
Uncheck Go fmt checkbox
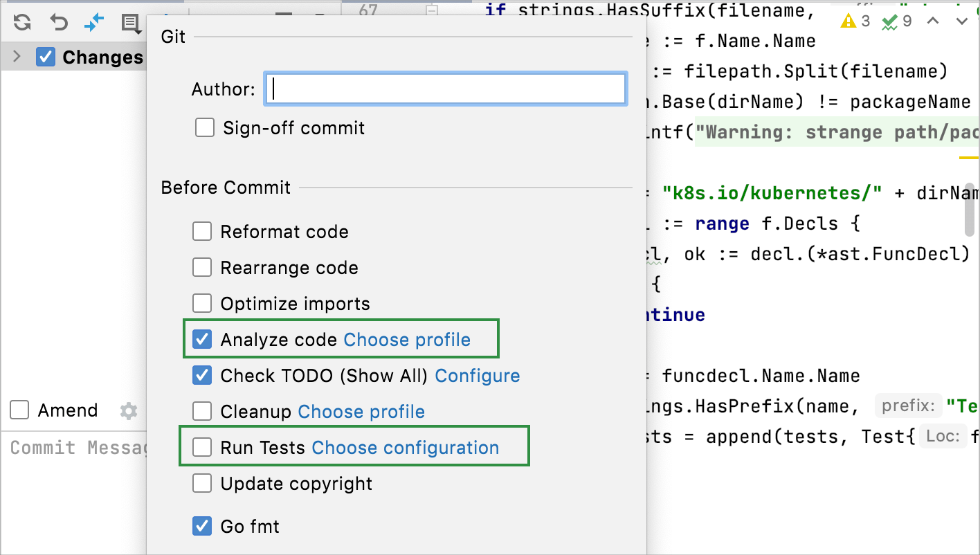click(x=202, y=526)
